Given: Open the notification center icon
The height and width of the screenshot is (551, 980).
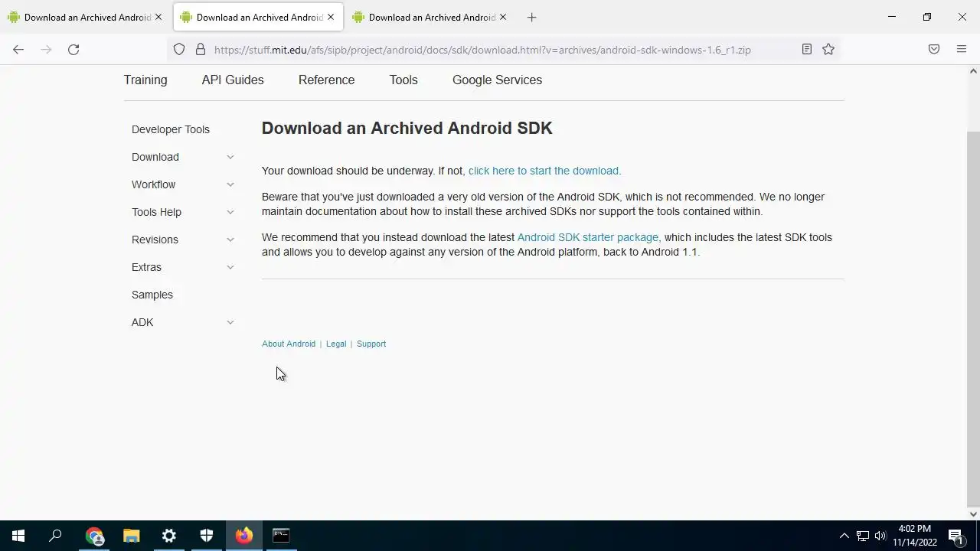Looking at the screenshot, I should [x=955, y=536].
